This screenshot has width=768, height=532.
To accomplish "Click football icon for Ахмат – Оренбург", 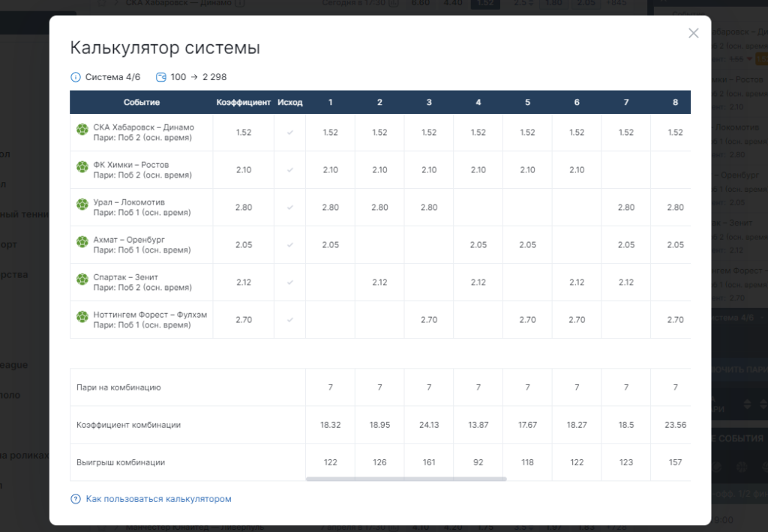I will pyautogui.click(x=82, y=242).
